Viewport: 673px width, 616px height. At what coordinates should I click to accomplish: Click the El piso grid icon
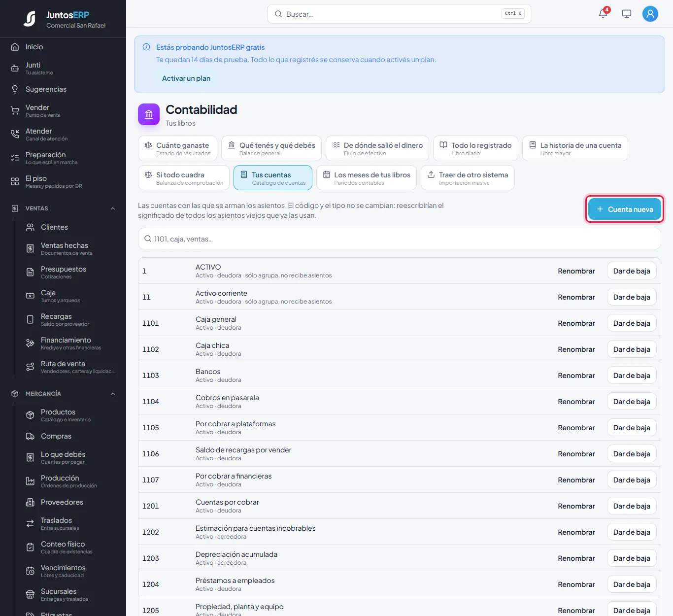click(x=15, y=181)
